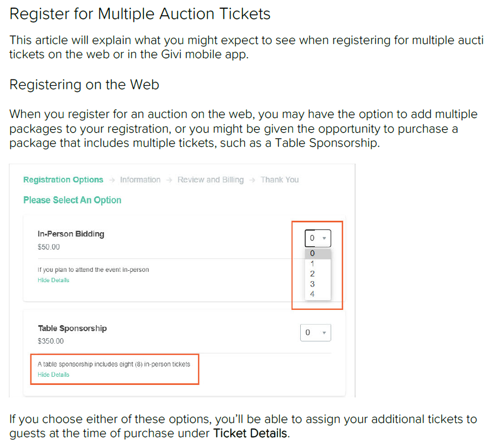The width and height of the screenshot is (484, 448).
Task: Click the arrow after Registration Options
Action: (111, 180)
